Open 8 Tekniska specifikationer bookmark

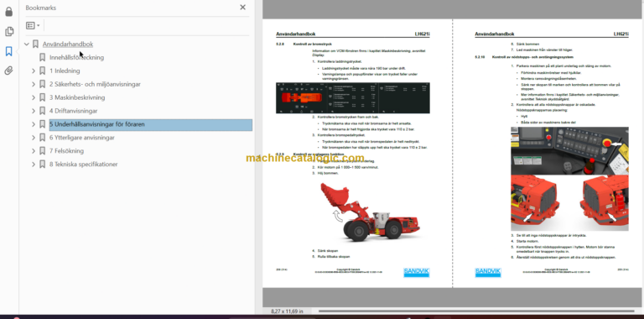tap(84, 165)
